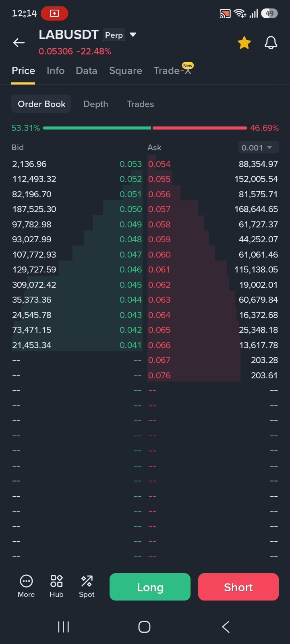This screenshot has width=290, height=644.
Task: Switch to the Data tab
Action: [x=87, y=71]
